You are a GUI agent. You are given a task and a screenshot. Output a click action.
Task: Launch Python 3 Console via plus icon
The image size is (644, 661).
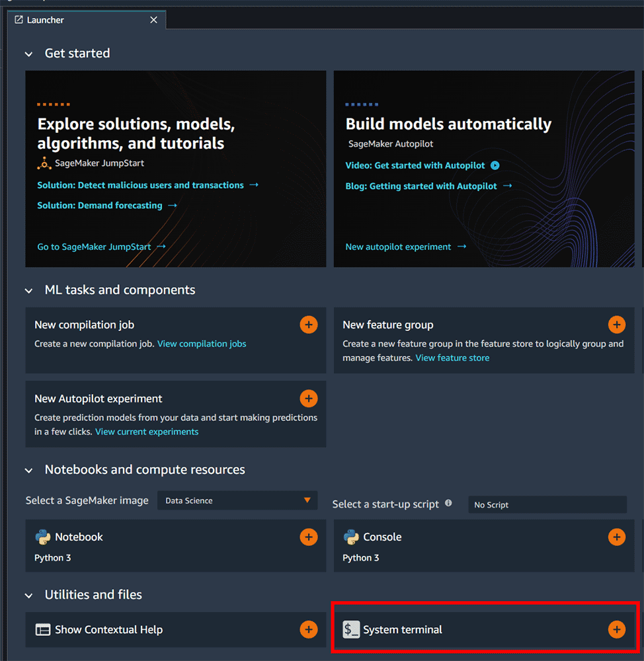tap(616, 537)
